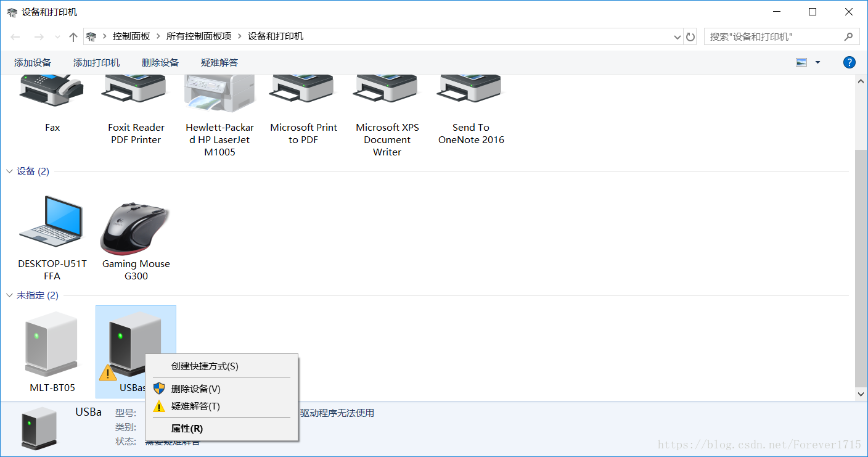Click the 控制面板 breadcrumb
The width and height of the screenshot is (868, 457).
(x=131, y=36)
